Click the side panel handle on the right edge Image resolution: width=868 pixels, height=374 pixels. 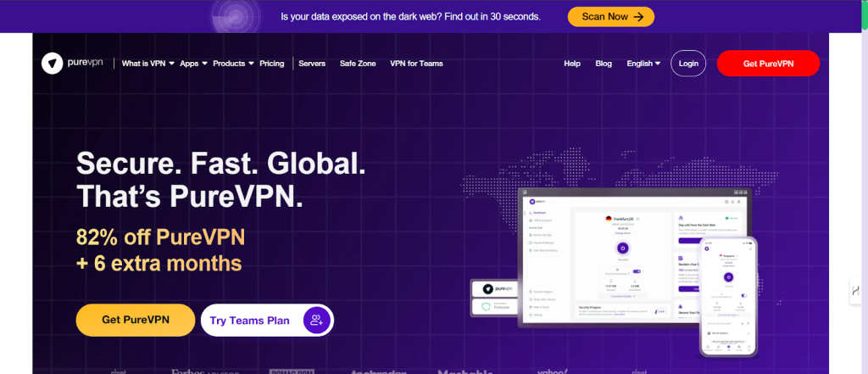855,290
